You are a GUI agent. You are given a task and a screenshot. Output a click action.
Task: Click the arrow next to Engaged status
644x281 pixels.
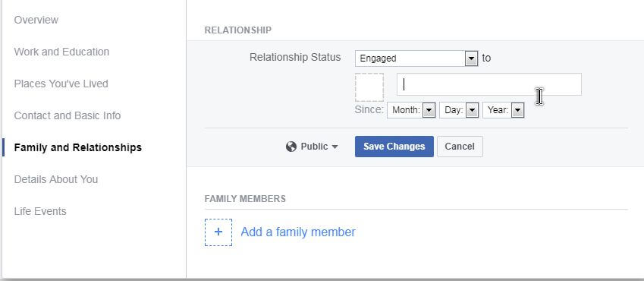pos(472,58)
